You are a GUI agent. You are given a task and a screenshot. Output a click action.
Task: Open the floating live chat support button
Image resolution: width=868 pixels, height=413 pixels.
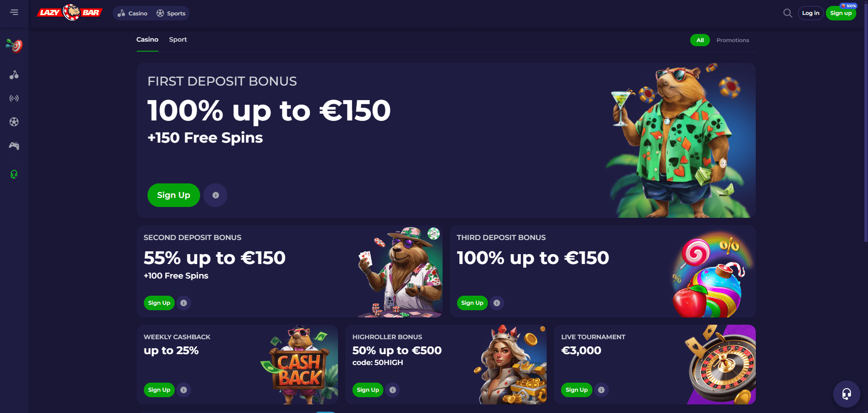[x=846, y=394]
